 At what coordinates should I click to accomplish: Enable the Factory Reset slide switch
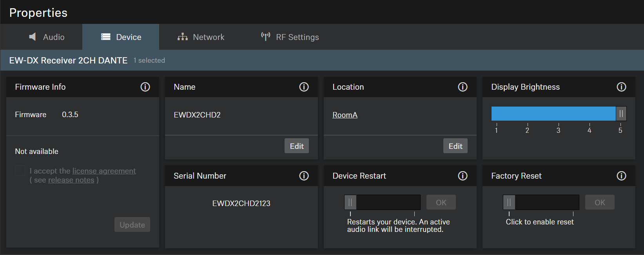(x=509, y=203)
